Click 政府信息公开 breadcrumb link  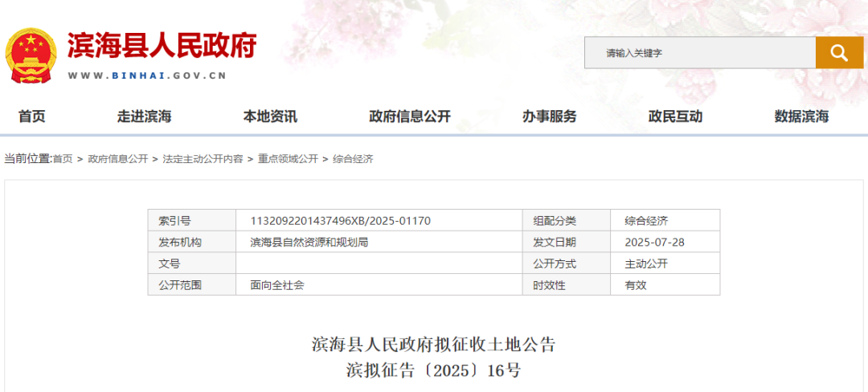click(118, 159)
